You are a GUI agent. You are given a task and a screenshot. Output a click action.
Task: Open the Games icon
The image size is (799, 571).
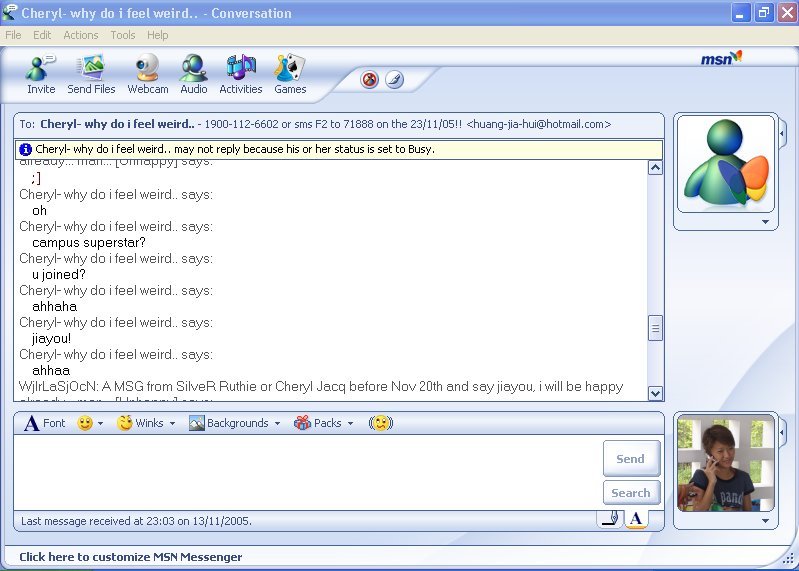click(x=290, y=74)
